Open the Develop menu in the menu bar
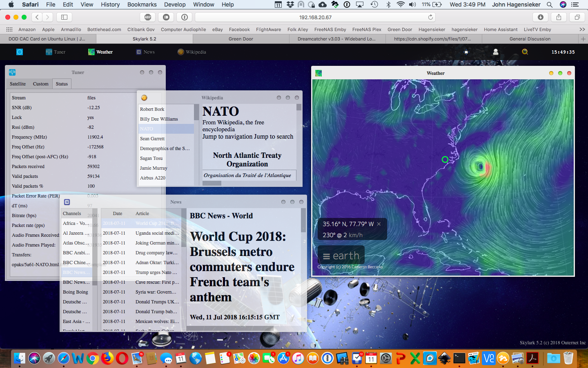 click(x=175, y=4)
